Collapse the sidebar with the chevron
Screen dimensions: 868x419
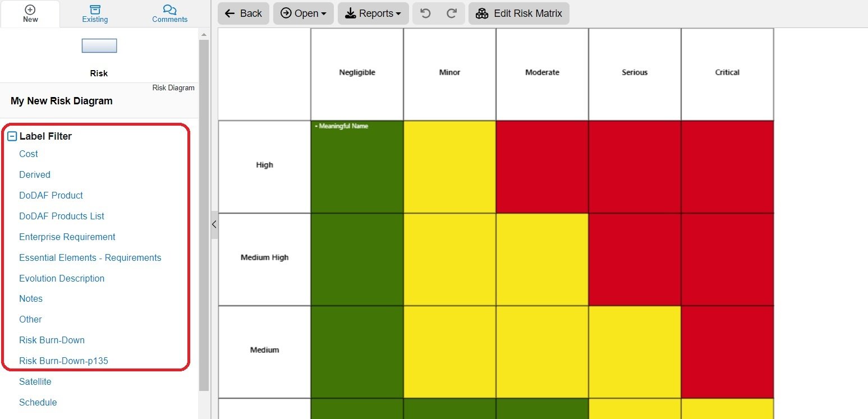coord(214,224)
